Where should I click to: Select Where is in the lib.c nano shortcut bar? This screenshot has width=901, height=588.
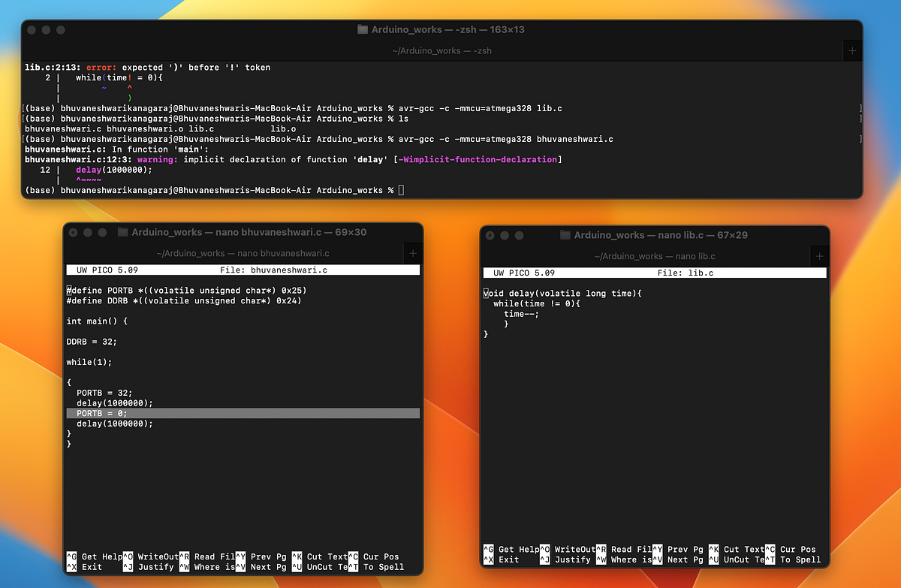(629, 559)
